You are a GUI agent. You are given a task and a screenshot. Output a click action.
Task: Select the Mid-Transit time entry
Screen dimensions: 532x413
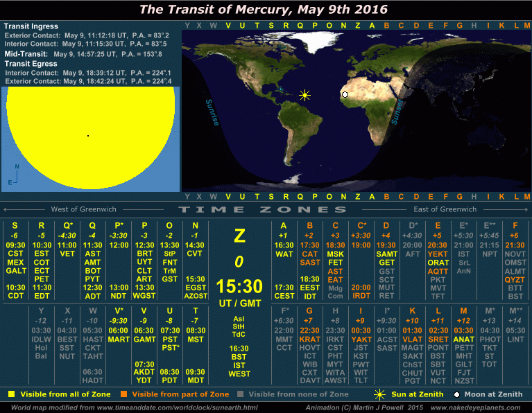click(x=90, y=53)
